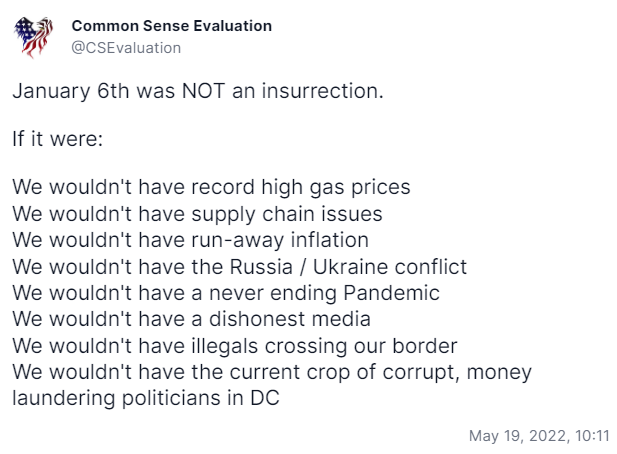Click the 'If it were:' line
The width and height of the screenshot is (617, 454).
point(58,139)
